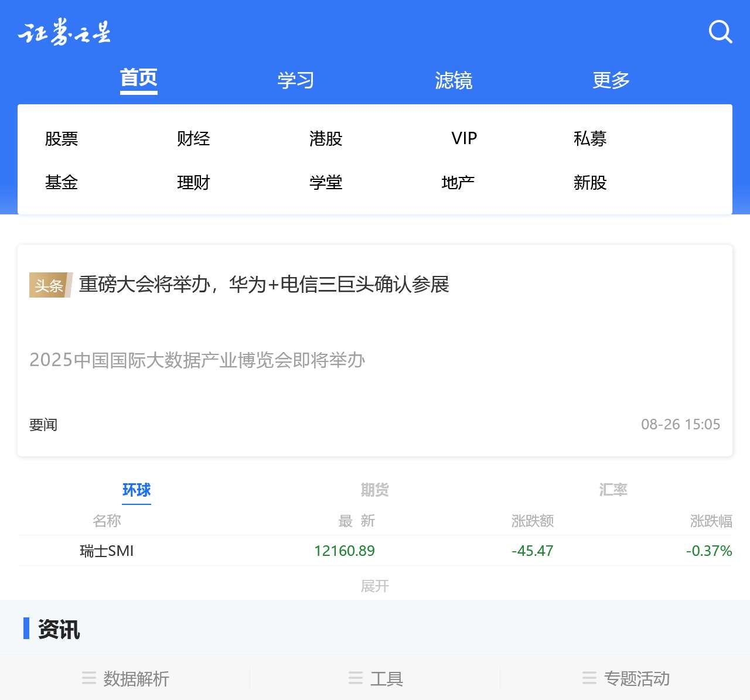Switch to the 期货 tab
Viewport: 750px width, 700px height.
(375, 489)
